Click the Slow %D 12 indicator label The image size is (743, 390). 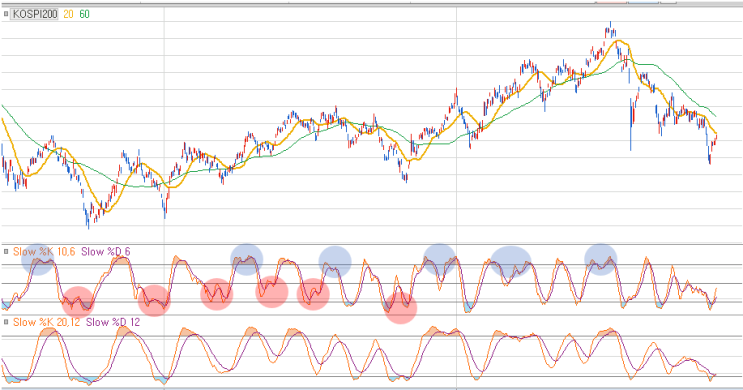(x=113, y=322)
